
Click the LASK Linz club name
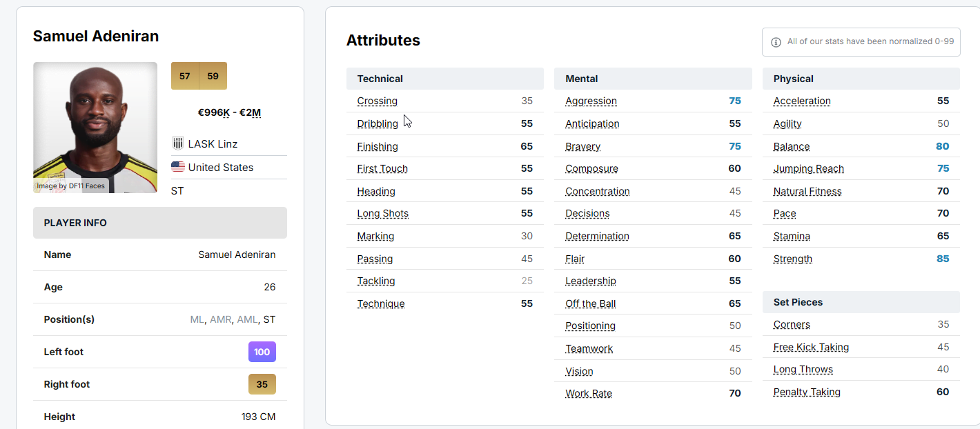pyautogui.click(x=213, y=144)
